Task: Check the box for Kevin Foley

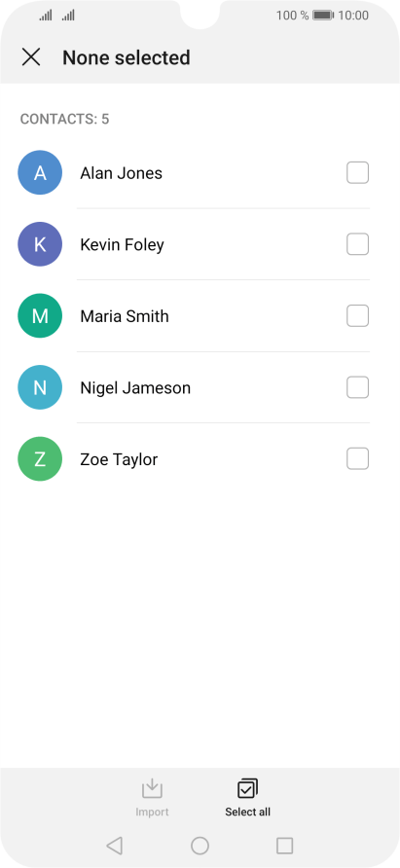Action: tap(358, 244)
